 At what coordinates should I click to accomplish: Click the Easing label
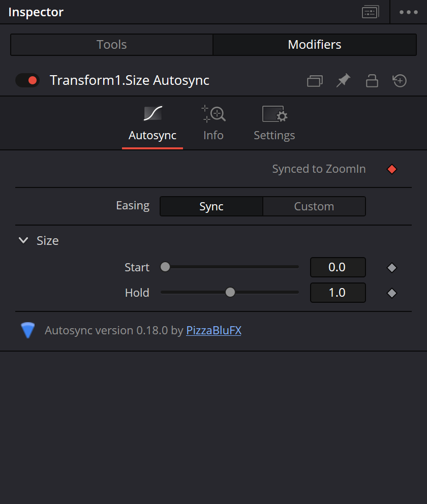(133, 206)
